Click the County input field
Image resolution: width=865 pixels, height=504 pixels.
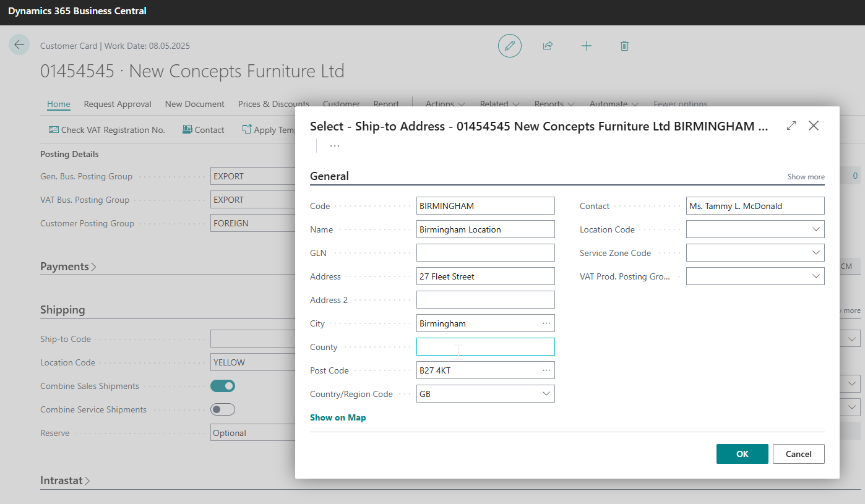tap(486, 347)
